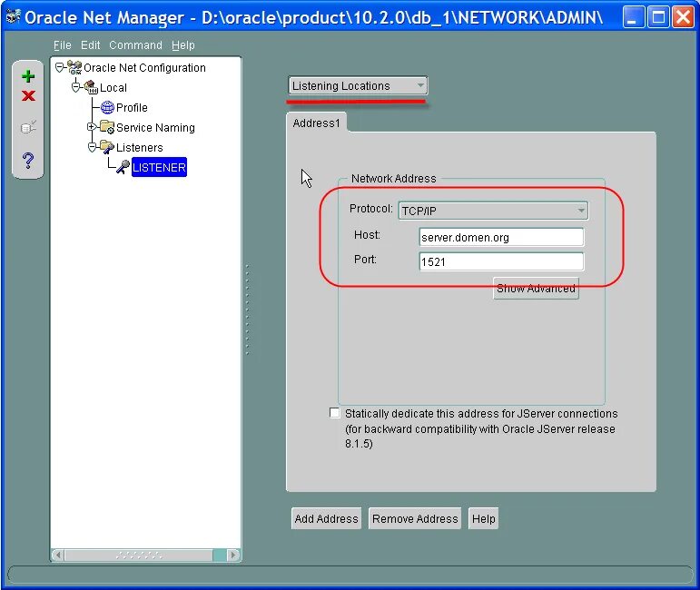Click the Port field containing 1521
The height and width of the screenshot is (590, 700).
[501, 261]
